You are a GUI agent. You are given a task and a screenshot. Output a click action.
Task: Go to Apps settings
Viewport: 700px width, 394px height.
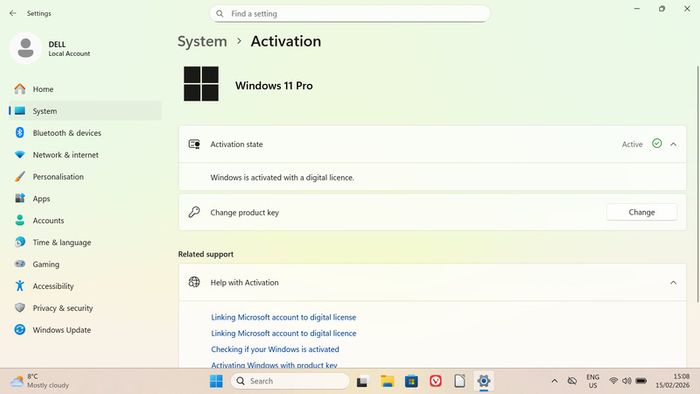click(x=85, y=199)
